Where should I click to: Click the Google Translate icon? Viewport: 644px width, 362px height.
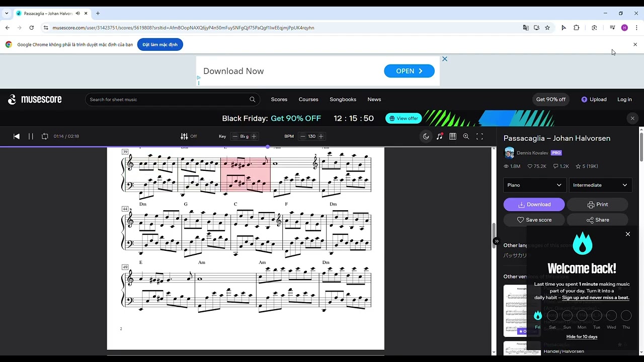click(526, 28)
